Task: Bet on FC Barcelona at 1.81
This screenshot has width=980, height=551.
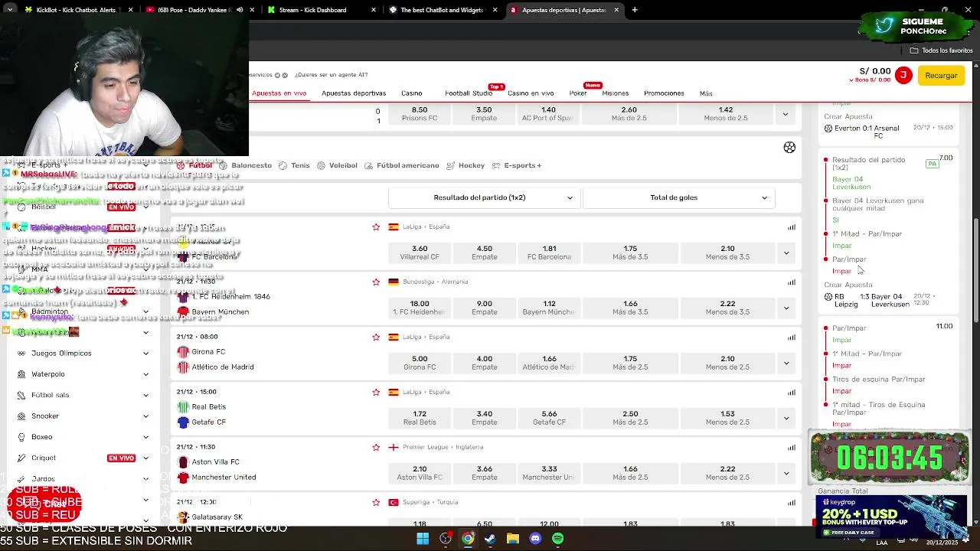Action: point(549,253)
